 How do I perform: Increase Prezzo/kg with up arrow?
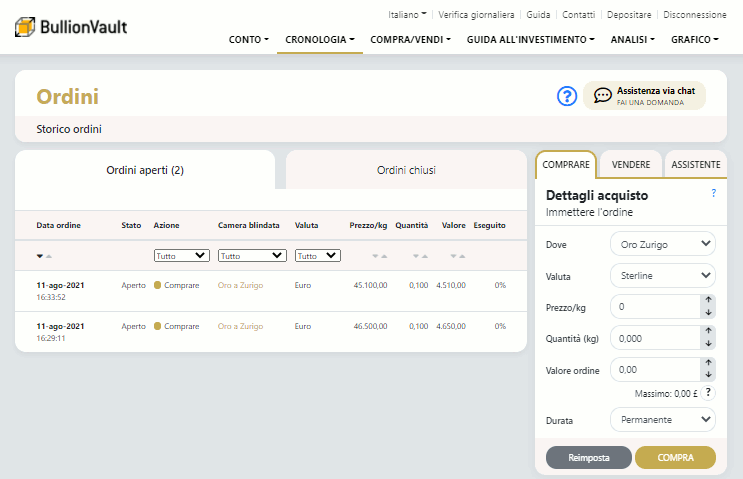(708, 299)
